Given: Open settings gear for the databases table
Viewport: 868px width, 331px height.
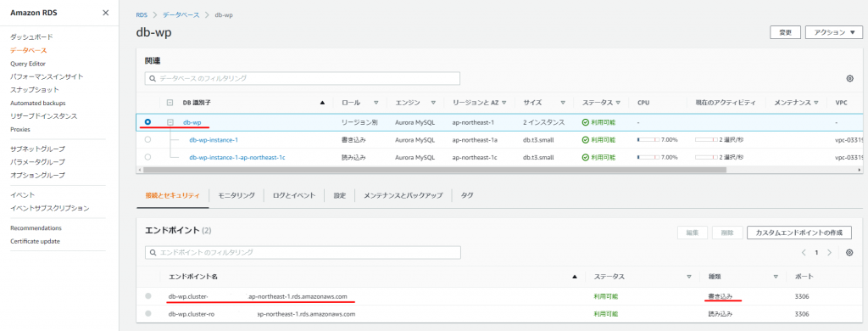Looking at the screenshot, I should coord(849,79).
